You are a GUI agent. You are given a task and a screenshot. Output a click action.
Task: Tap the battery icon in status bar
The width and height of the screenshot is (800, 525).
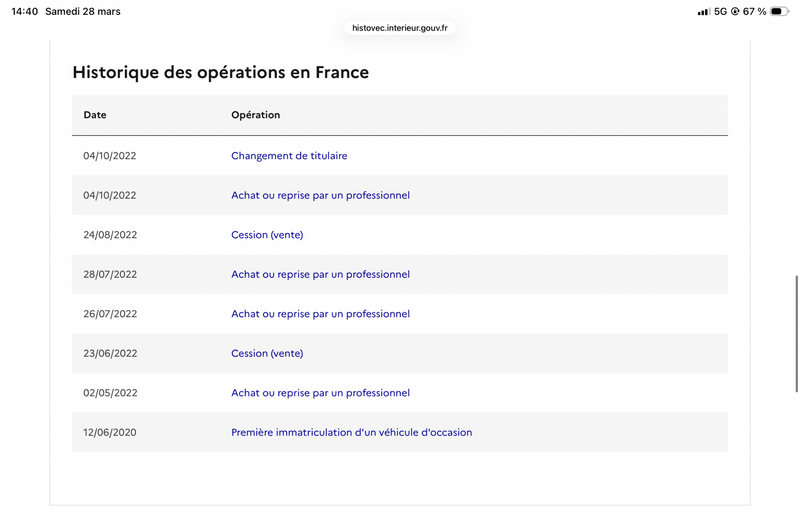[779, 12]
